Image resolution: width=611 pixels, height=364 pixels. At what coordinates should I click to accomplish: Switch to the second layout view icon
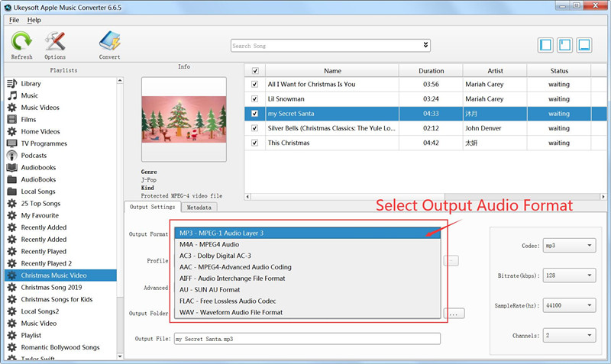point(564,45)
